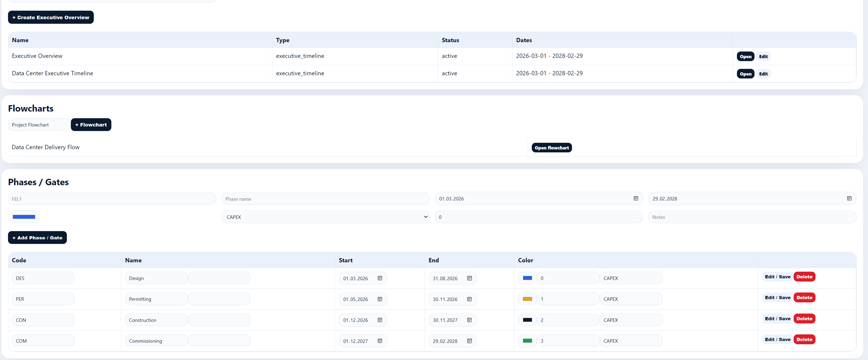Save edits to the Design phase
The image size is (868, 360).
point(777,277)
